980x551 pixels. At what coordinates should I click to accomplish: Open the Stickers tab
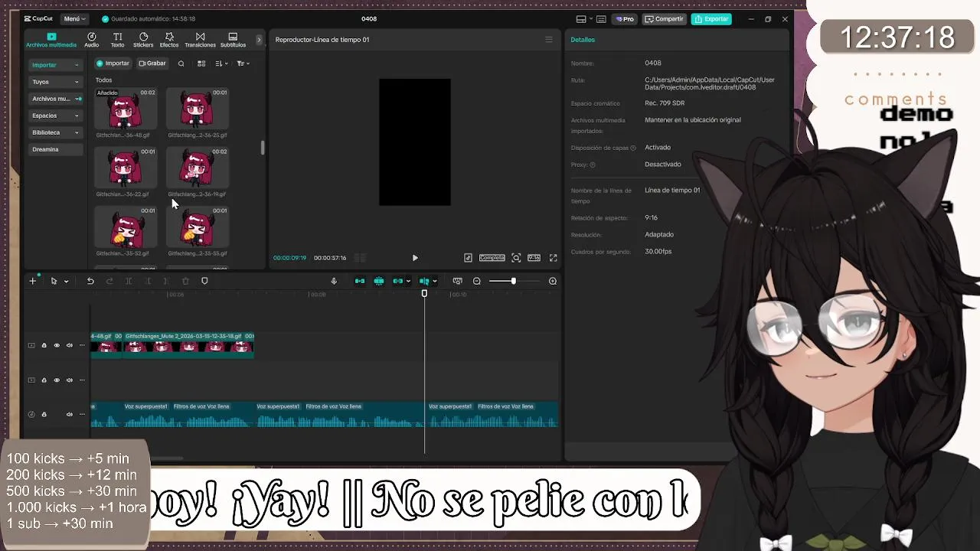[x=143, y=40]
